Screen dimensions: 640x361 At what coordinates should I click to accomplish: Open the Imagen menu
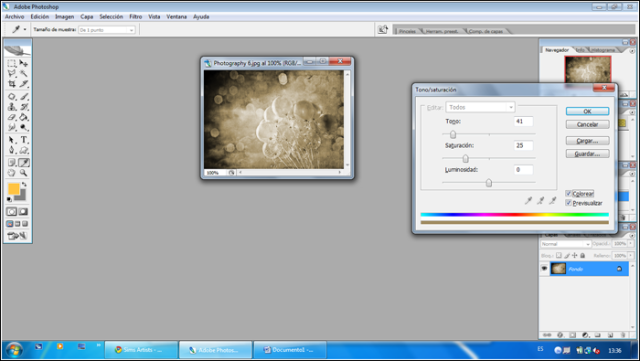point(64,17)
